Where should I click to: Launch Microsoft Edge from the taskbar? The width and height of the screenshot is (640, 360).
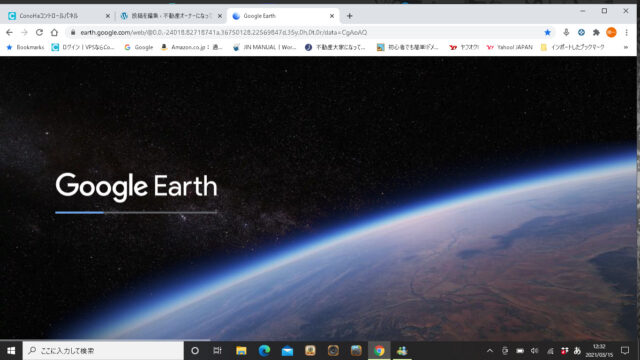pos(264,351)
